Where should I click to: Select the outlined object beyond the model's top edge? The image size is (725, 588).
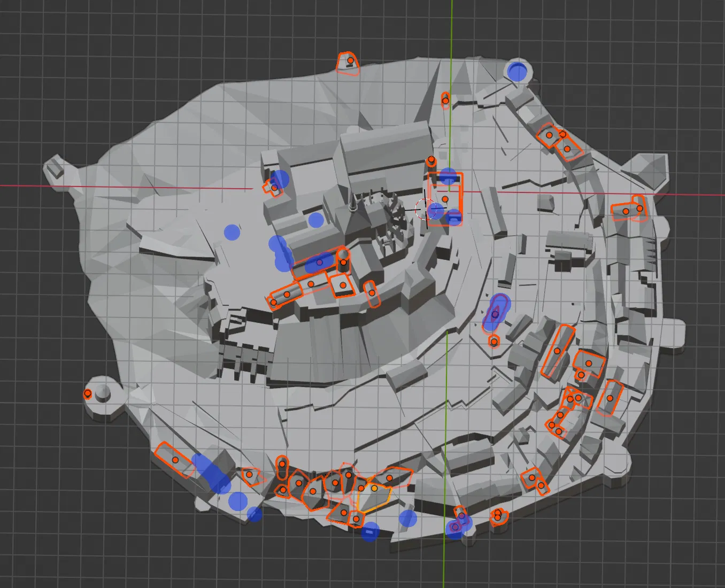point(348,63)
